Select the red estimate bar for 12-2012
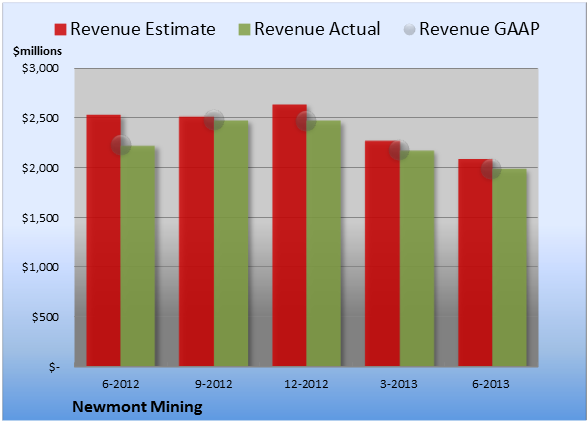The height and width of the screenshot is (422, 588). pyautogui.click(x=290, y=235)
